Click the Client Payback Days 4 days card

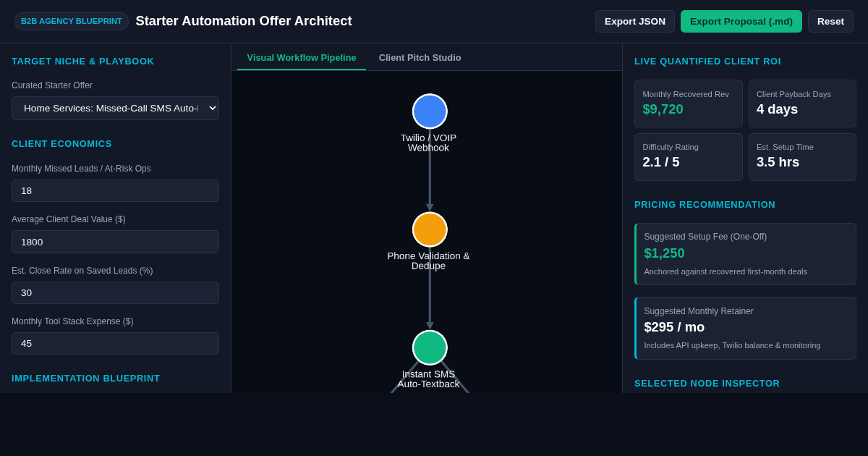pos(802,104)
